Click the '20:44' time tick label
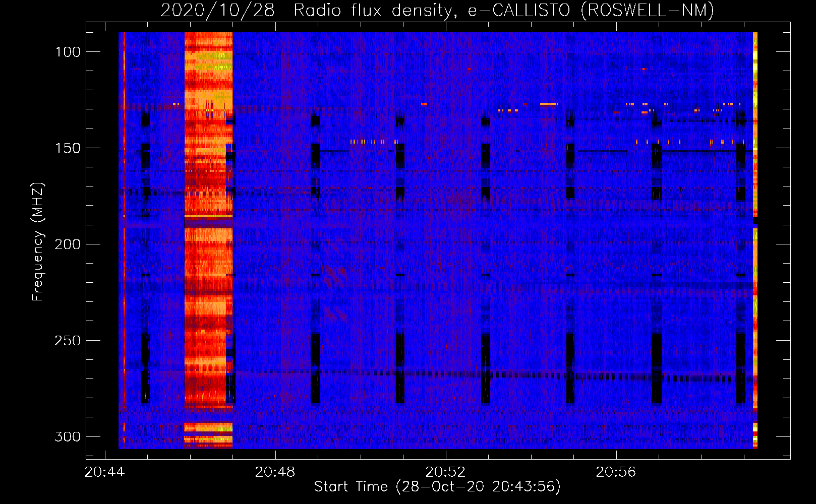This screenshot has width=816, height=504. [104, 472]
